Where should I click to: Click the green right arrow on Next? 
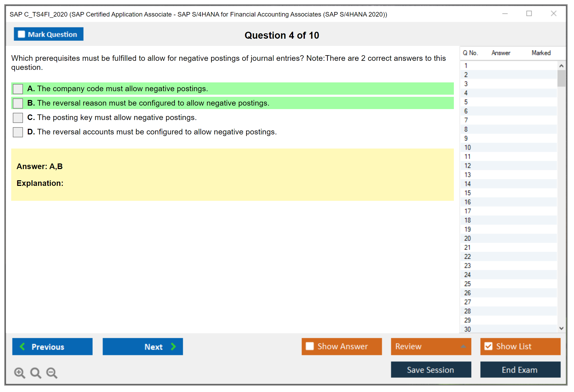[173, 346]
